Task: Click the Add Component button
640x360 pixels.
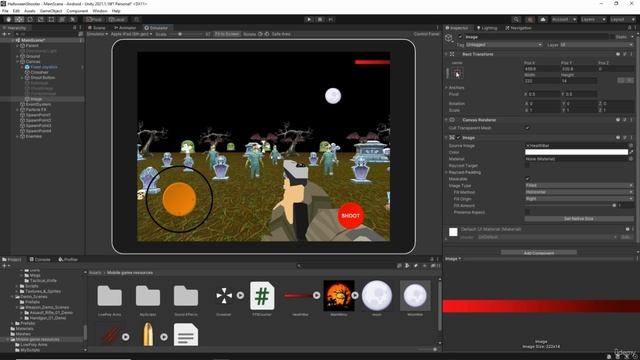Action: (x=539, y=253)
